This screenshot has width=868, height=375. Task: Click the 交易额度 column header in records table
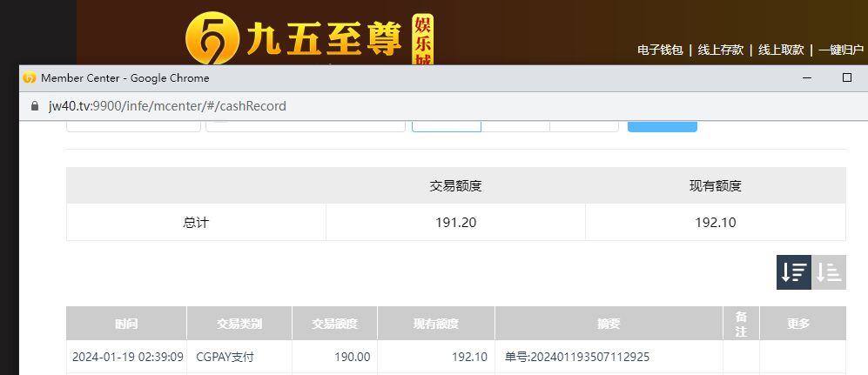click(334, 324)
